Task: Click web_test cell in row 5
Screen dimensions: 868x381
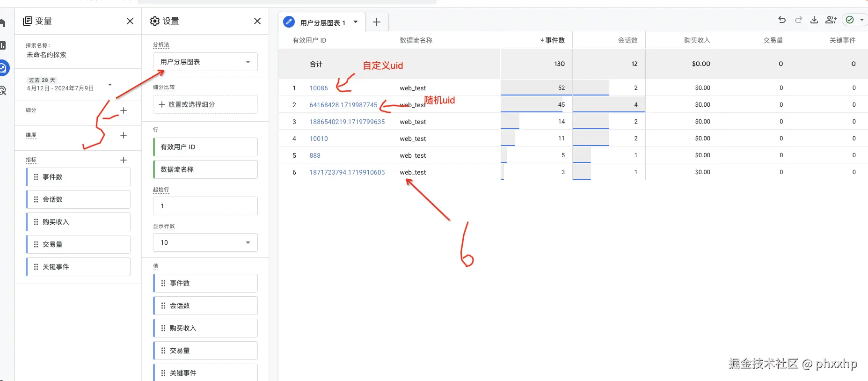Action: 413,155
